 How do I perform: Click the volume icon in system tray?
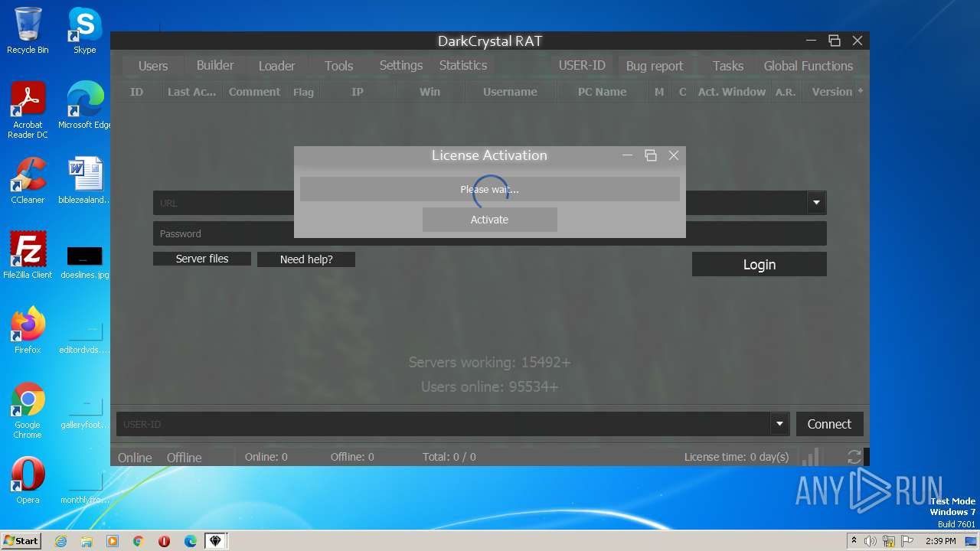pyautogui.click(x=871, y=541)
